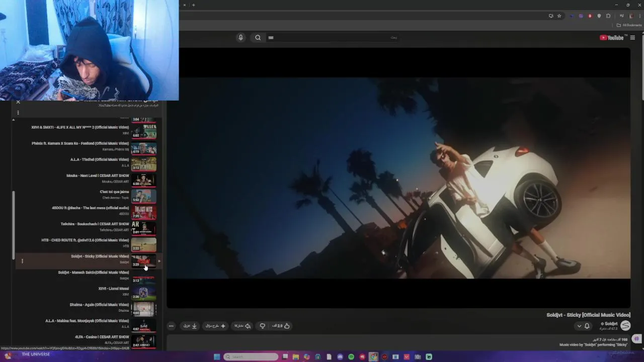Open Discord from the taskbar

tap(340, 357)
